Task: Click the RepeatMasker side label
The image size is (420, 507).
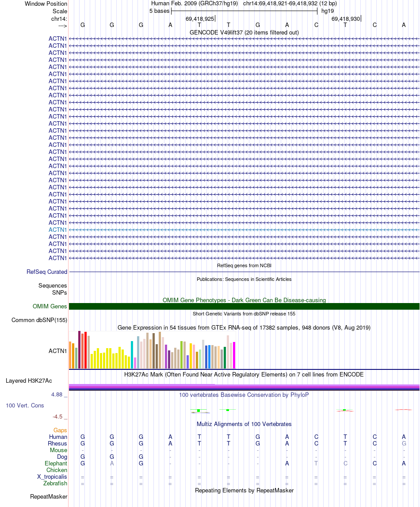Action: coord(49,497)
